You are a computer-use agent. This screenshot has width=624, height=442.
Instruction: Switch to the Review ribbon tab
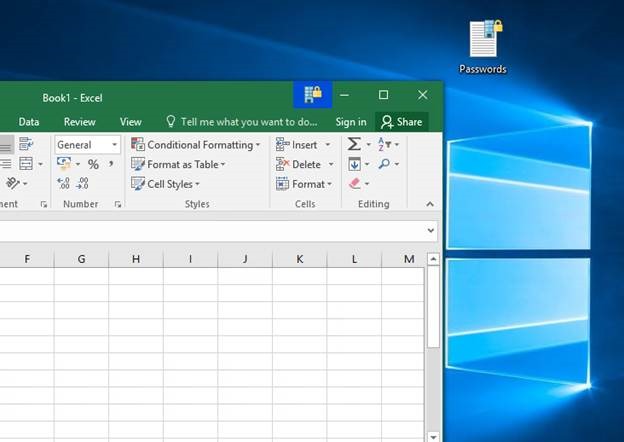pyautogui.click(x=80, y=122)
